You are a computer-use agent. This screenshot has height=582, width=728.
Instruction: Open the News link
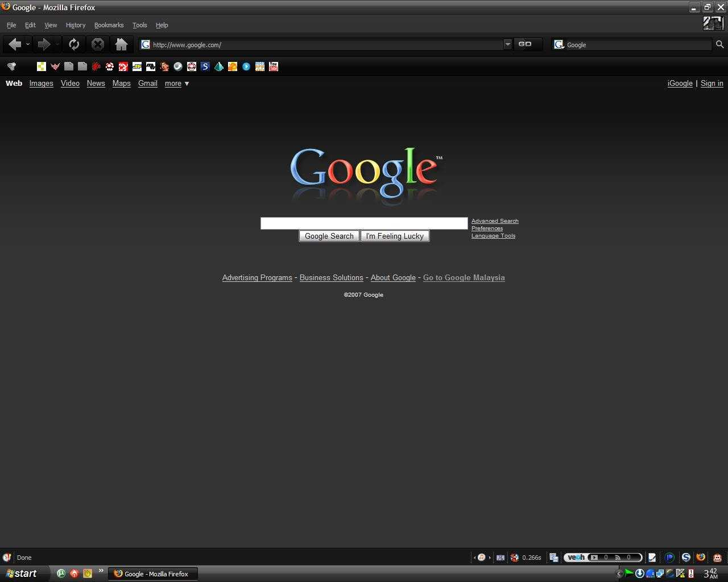(96, 84)
